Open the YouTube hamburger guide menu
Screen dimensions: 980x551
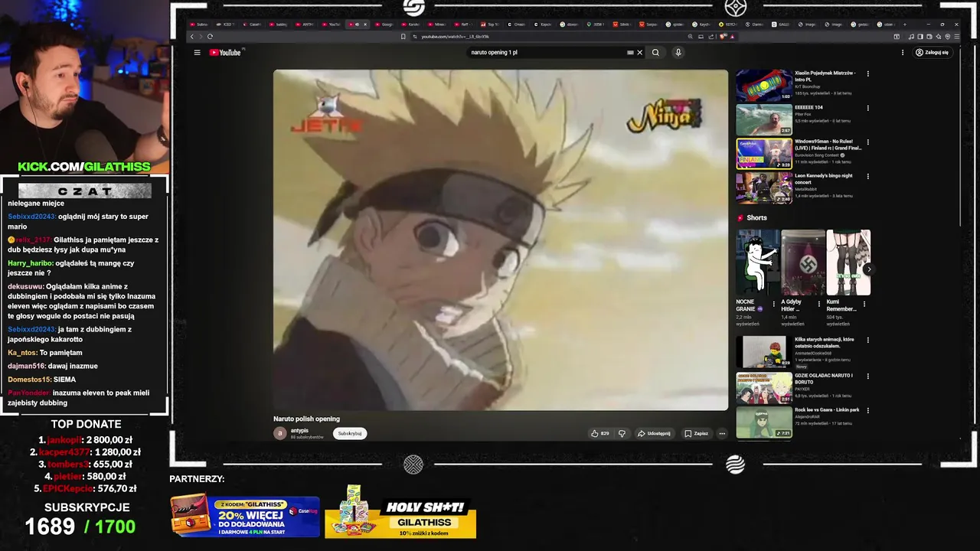pyautogui.click(x=197, y=53)
